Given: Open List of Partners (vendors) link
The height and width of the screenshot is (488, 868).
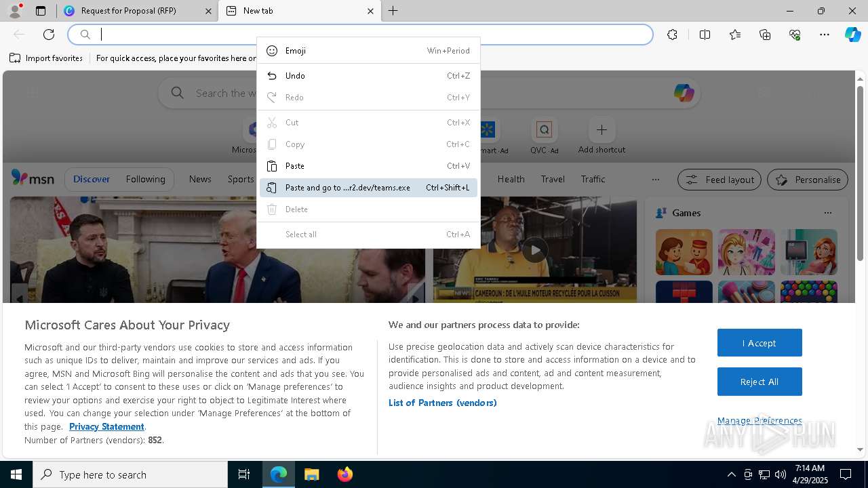Looking at the screenshot, I should click(x=442, y=403).
